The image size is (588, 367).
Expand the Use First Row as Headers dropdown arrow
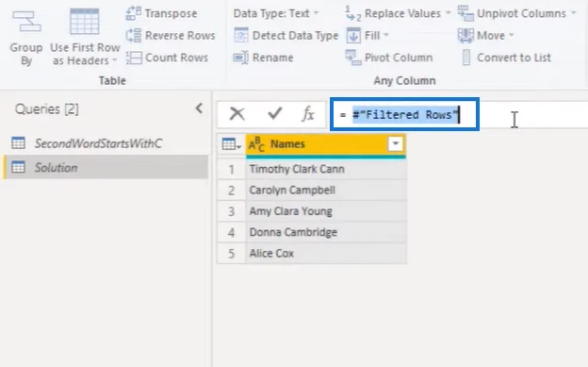[x=115, y=60]
